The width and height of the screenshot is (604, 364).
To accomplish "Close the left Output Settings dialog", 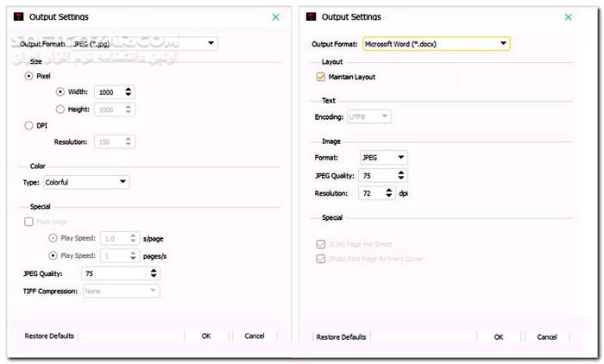I will (275, 17).
